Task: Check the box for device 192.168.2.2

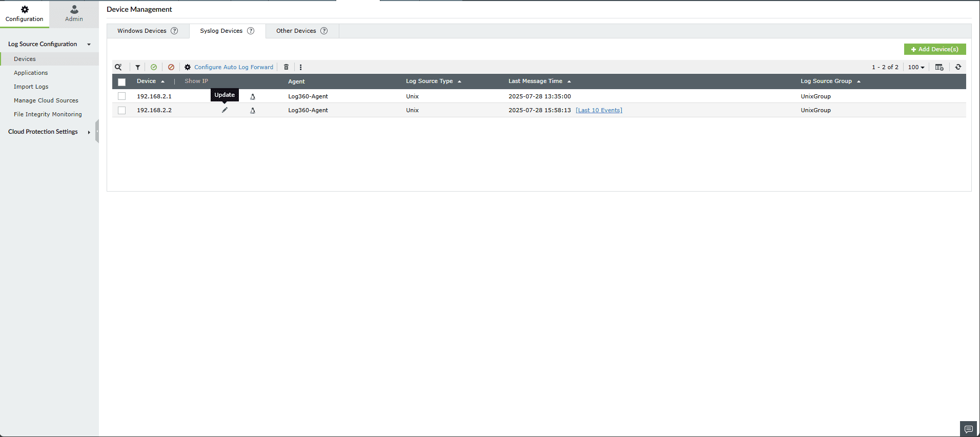Action: point(121,110)
